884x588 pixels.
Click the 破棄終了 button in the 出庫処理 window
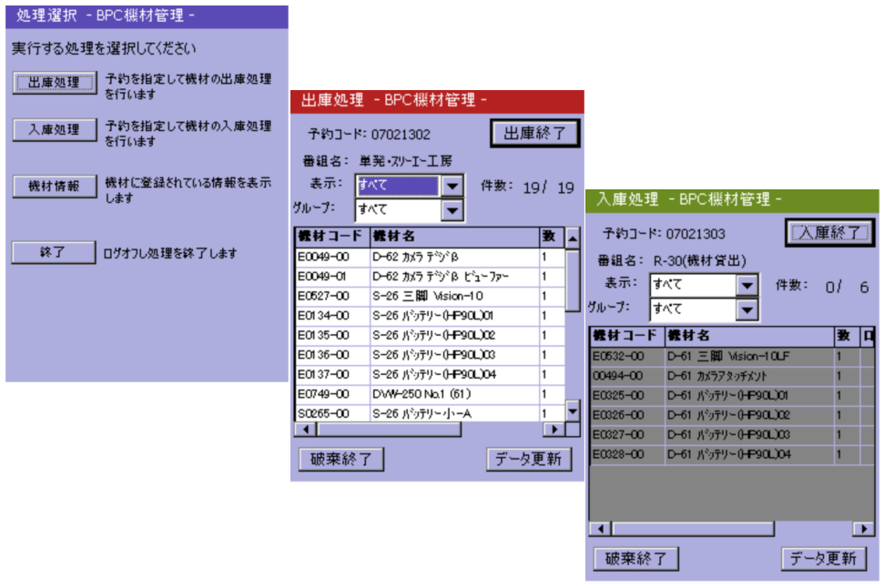pos(341,460)
